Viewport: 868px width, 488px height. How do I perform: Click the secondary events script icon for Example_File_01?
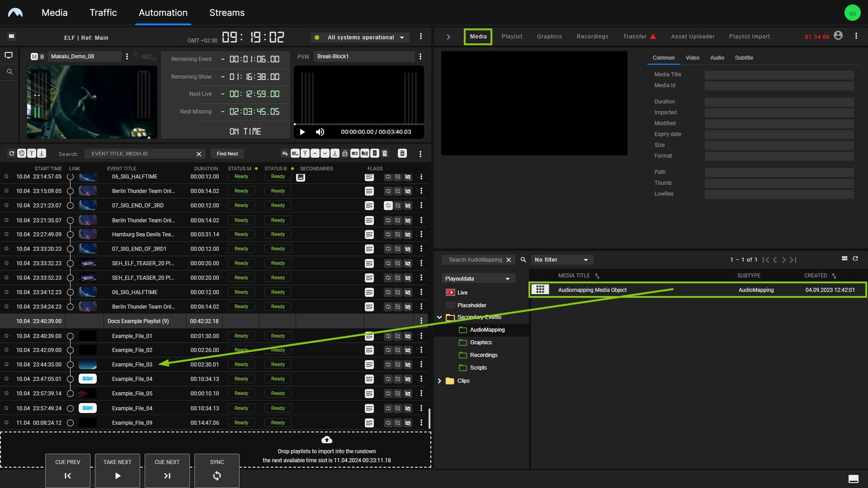click(369, 335)
